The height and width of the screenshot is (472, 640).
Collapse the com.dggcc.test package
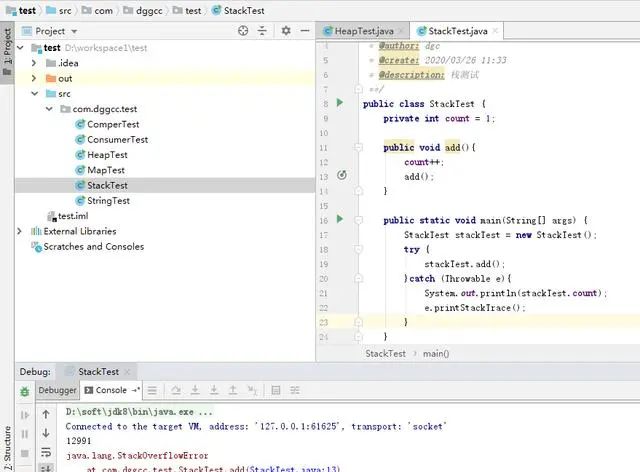click(x=49, y=109)
